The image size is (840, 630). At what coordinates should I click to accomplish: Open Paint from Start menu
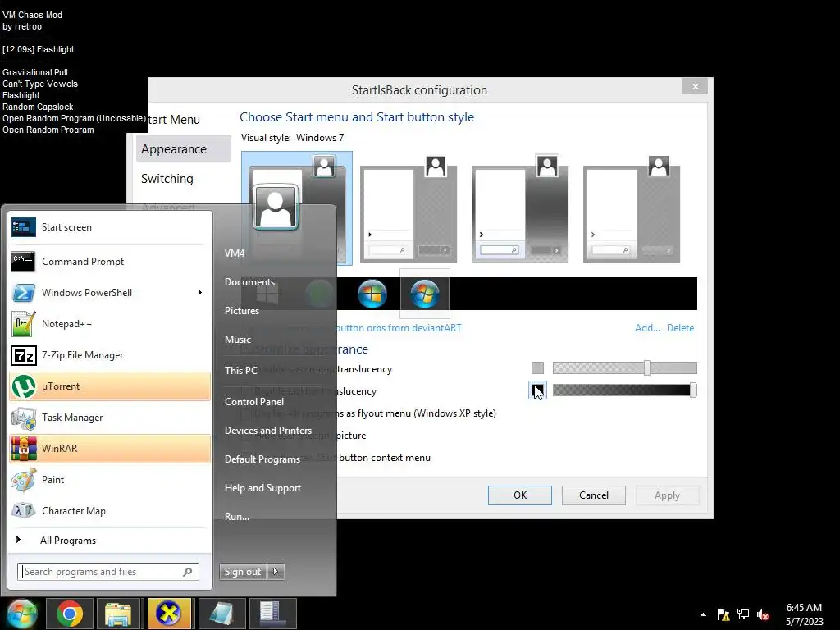[x=110, y=479]
